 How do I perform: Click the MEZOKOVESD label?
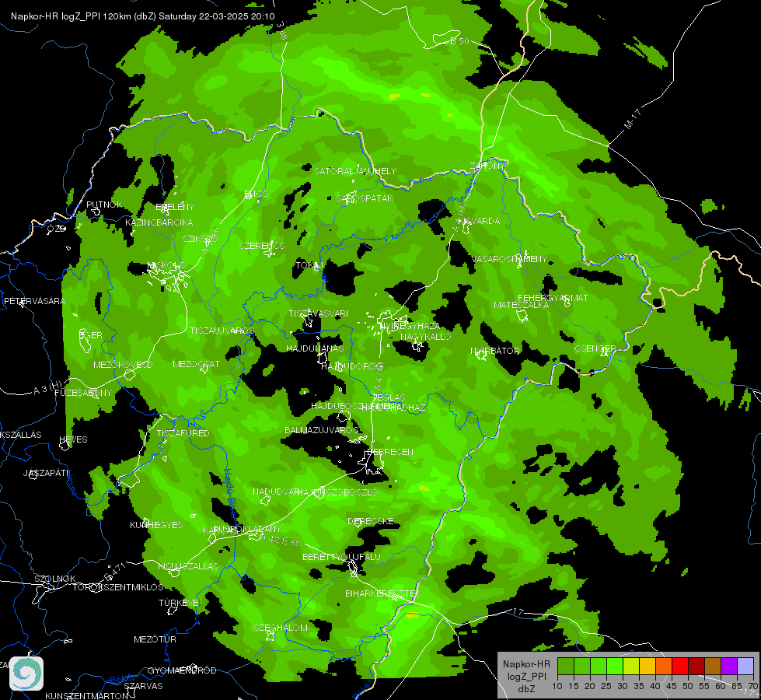(x=124, y=365)
